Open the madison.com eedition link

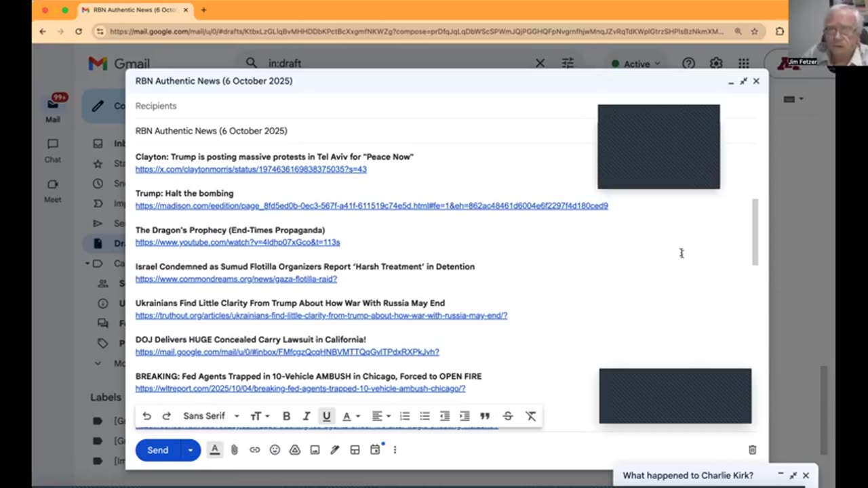(372, 206)
